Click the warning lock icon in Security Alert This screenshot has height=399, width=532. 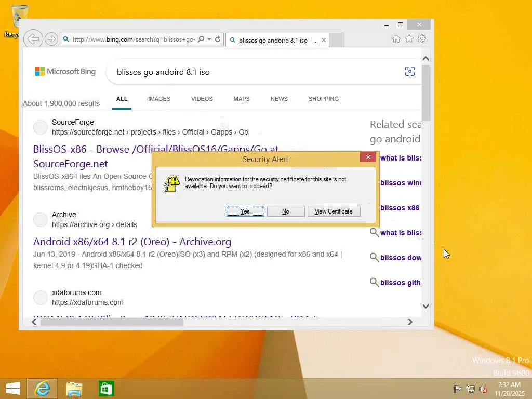tap(171, 183)
